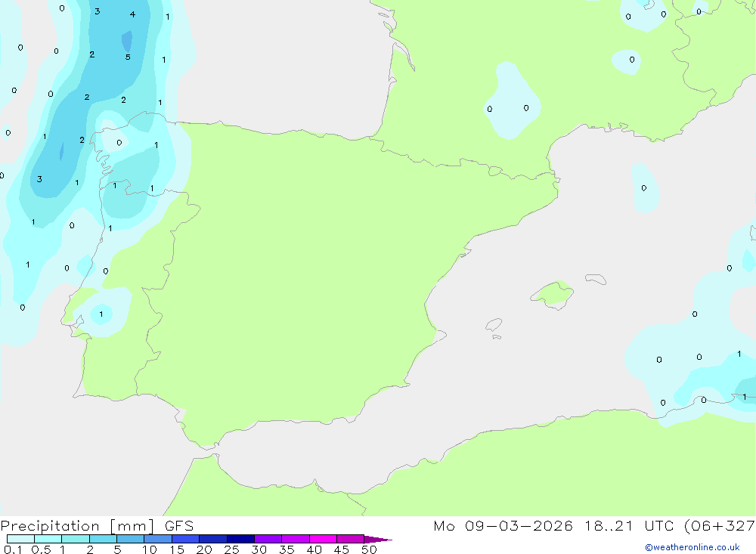Click the 40–45 mm legend color box
The height and width of the screenshot is (554, 756).
coord(323,539)
